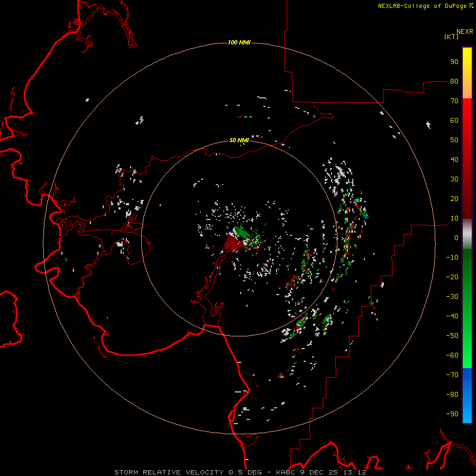Click the [KT] units label
This screenshot has width=476, height=476.
452,36
